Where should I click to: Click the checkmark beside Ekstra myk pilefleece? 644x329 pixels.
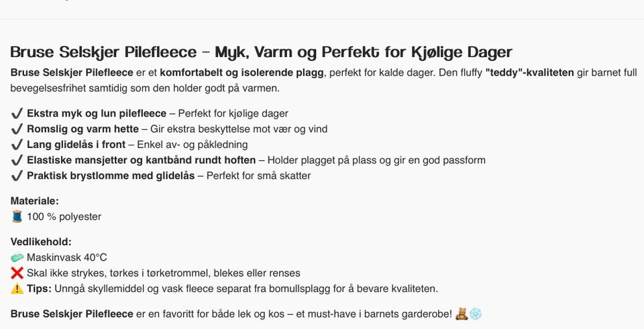click(17, 114)
